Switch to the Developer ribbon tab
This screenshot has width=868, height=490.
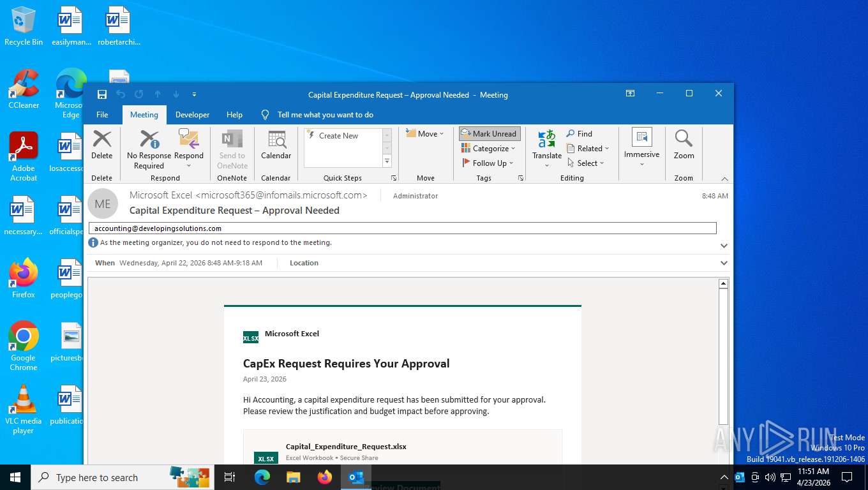(x=193, y=115)
